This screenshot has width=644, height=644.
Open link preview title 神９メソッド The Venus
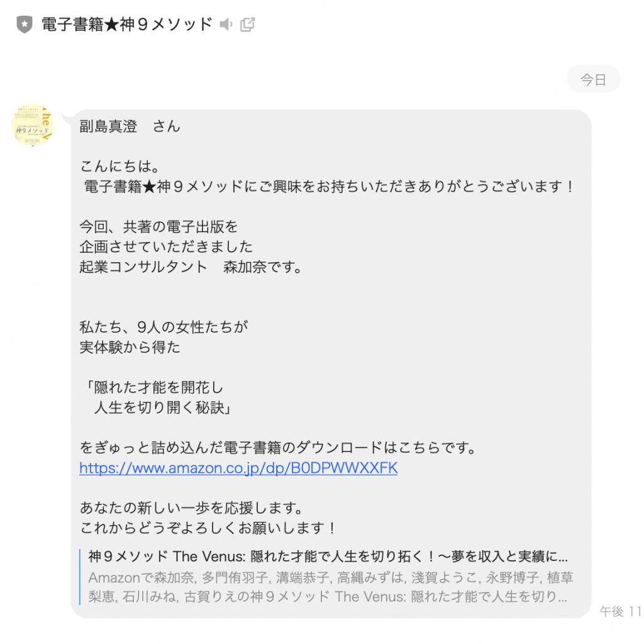(328, 556)
